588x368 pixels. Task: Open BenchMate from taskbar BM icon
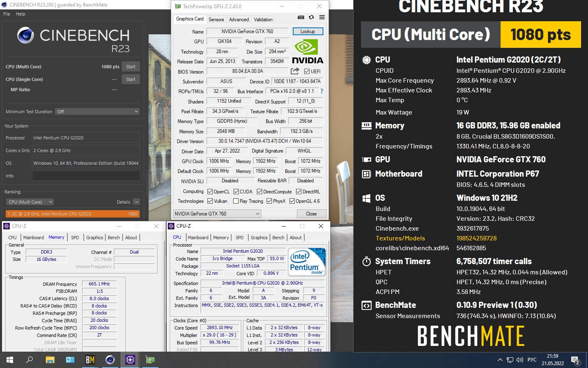[90, 360]
